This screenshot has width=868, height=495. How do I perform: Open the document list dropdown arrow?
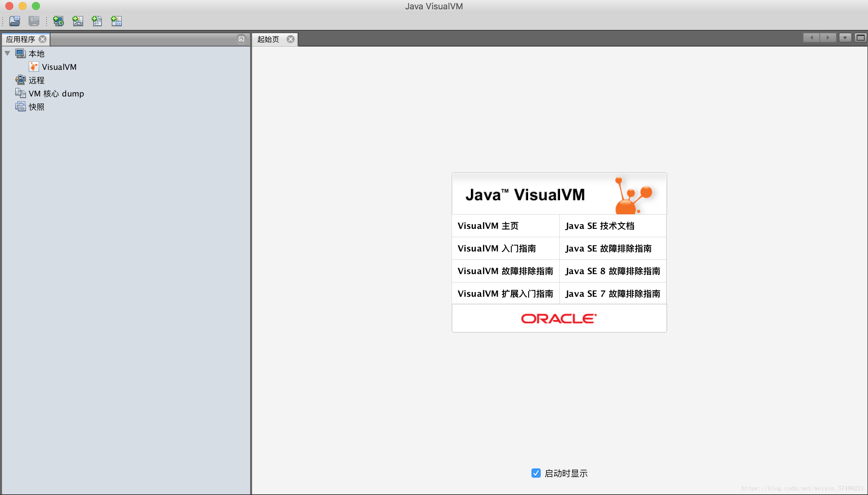tap(845, 38)
